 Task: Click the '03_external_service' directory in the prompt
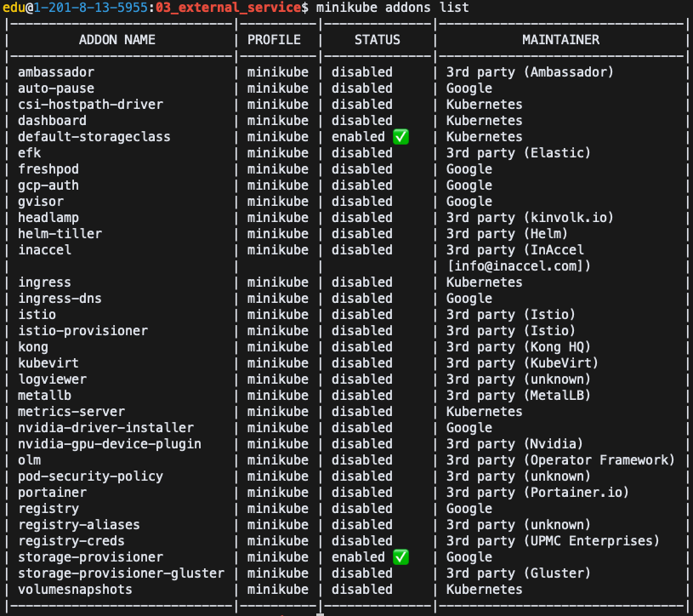click(x=228, y=8)
